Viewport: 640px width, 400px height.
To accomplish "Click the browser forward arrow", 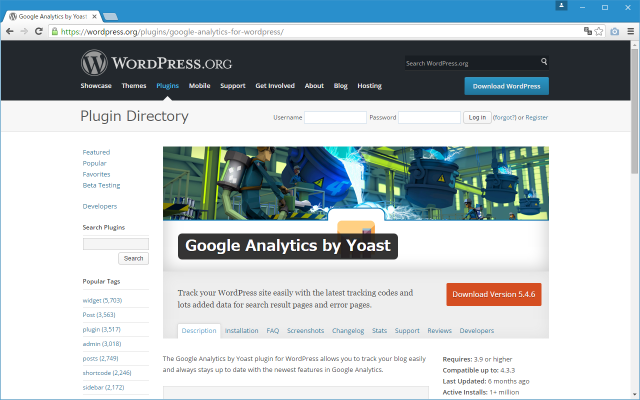I will (24, 31).
